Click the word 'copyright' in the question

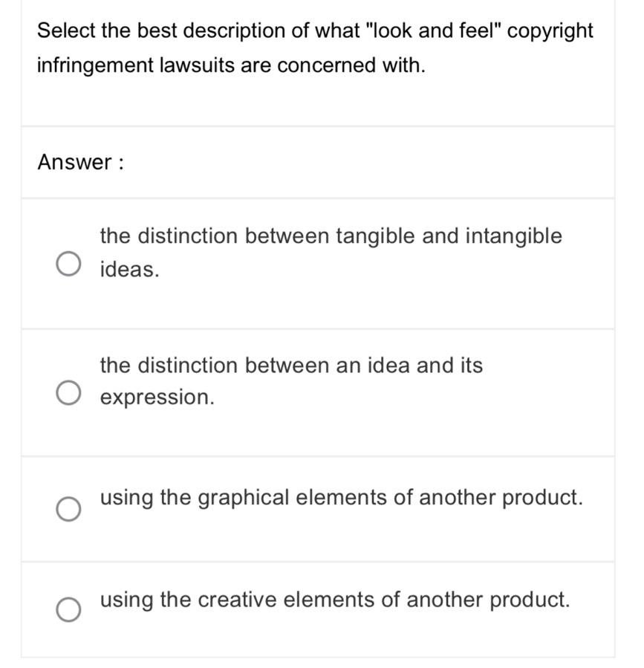550,31
